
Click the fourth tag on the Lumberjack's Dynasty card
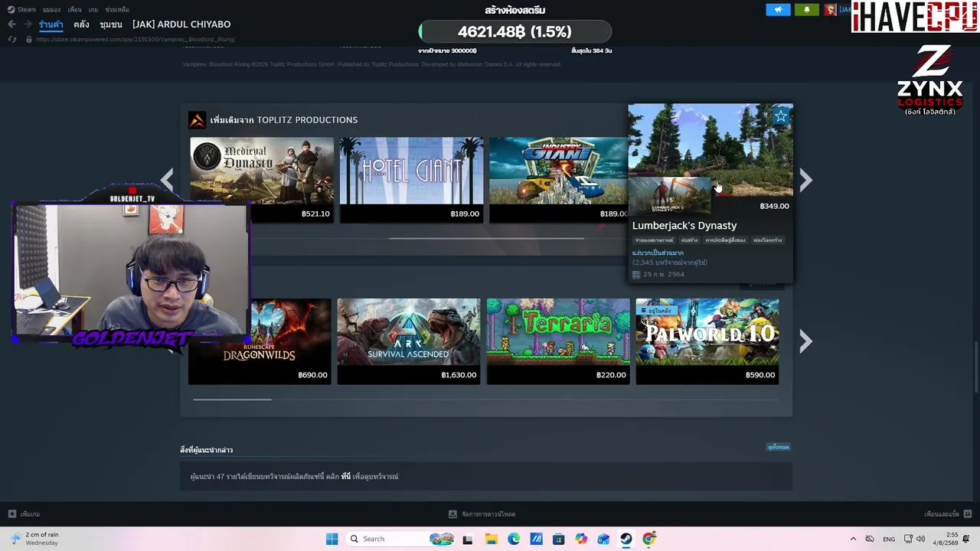(768, 240)
